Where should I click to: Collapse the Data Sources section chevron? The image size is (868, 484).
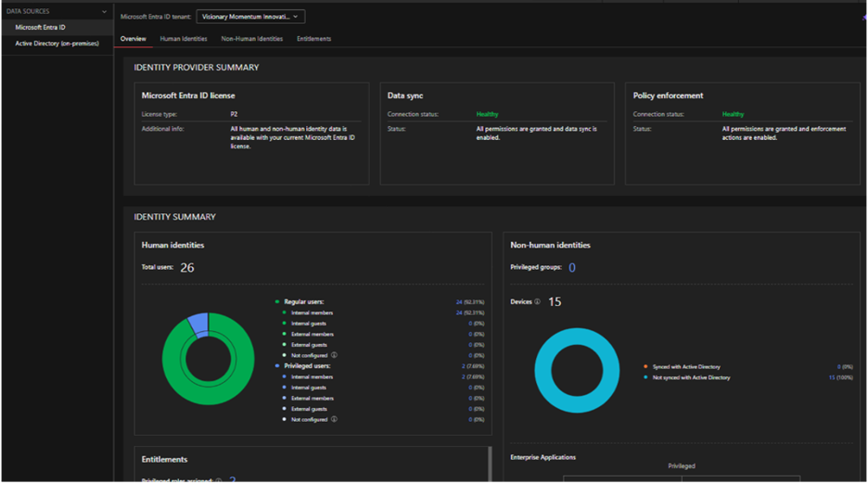click(x=105, y=12)
